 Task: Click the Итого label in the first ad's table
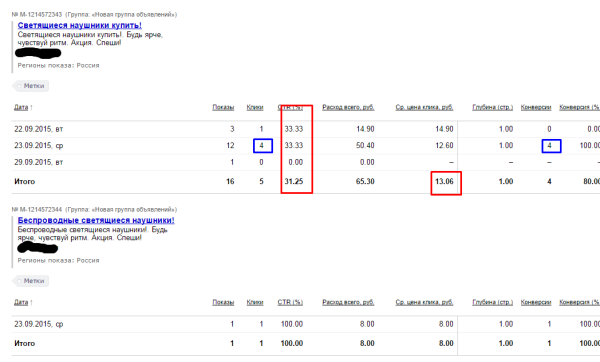(24, 181)
